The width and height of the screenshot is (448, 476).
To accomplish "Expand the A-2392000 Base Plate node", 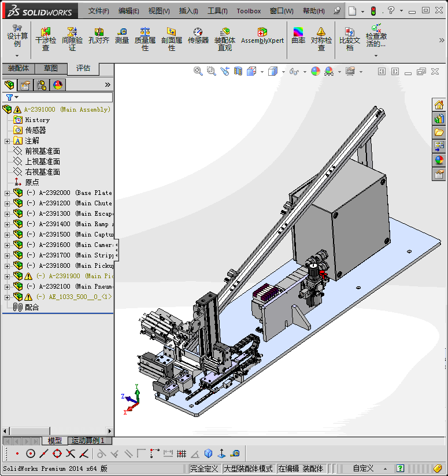I will pos(7,193).
